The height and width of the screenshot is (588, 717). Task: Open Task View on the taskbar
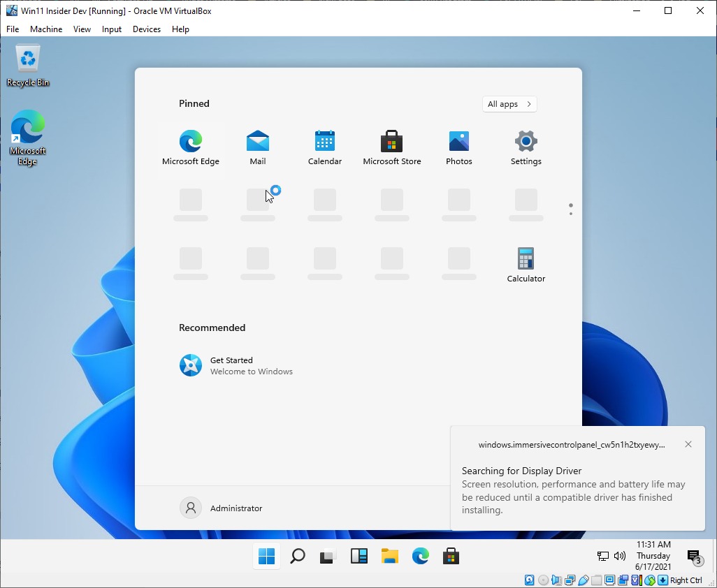click(328, 556)
